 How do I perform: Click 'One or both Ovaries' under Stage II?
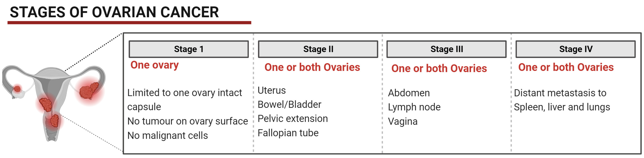click(x=312, y=67)
